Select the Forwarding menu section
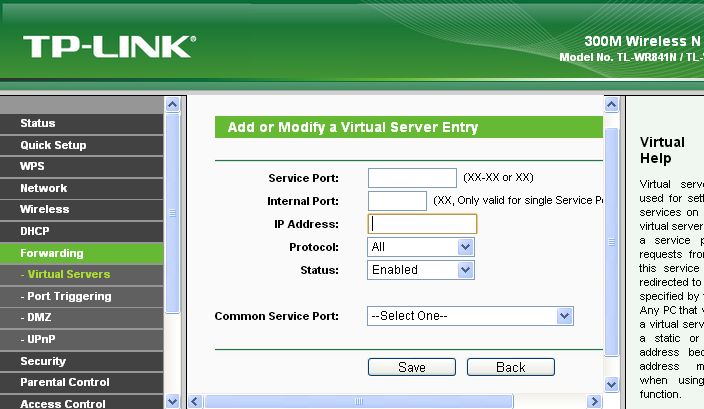 [81, 253]
